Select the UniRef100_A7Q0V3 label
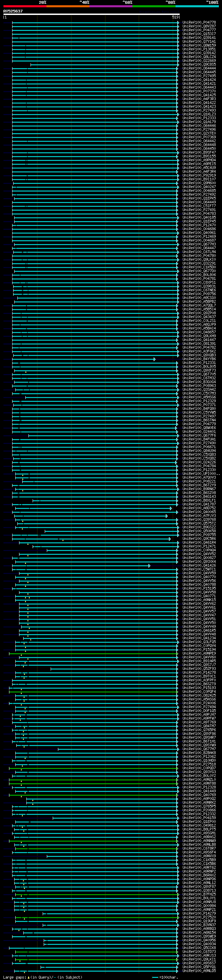Viewport: 222px width, 980px height. [x=199, y=477]
